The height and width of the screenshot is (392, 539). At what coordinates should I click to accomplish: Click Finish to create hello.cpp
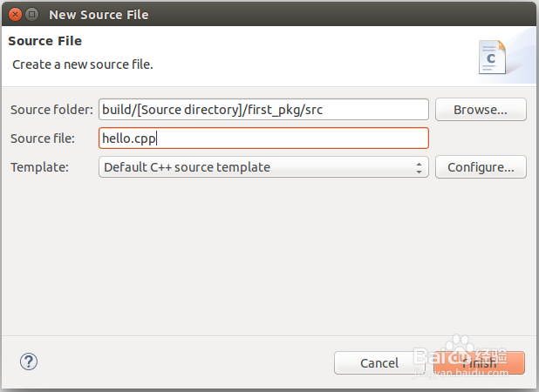point(479,363)
